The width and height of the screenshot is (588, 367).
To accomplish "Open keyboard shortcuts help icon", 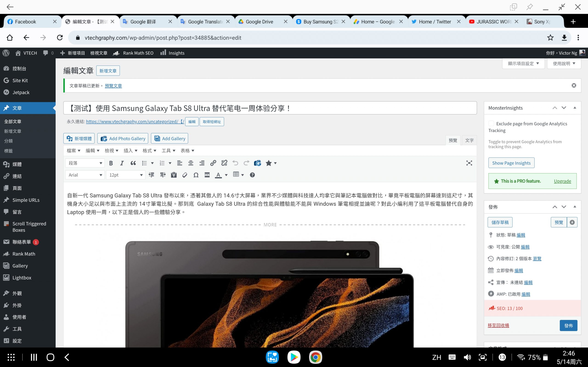I will [252, 175].
